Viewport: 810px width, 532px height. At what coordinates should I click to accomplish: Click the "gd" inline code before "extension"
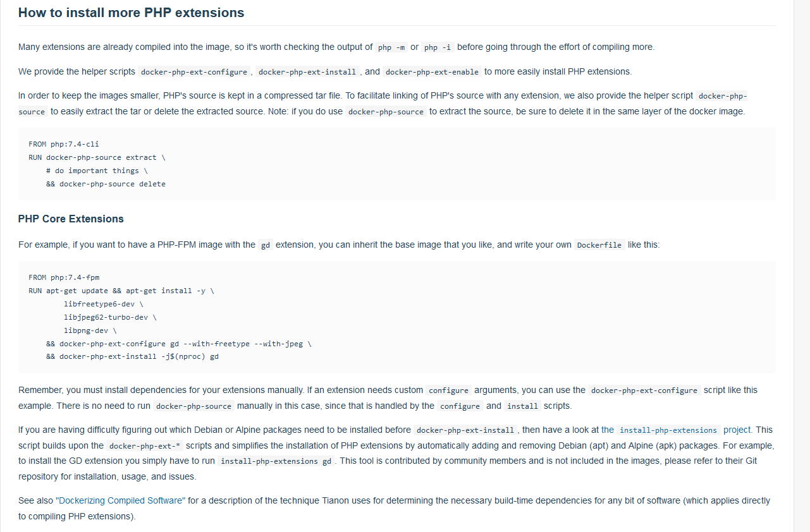pyautogui.click(x=266, y=245)
